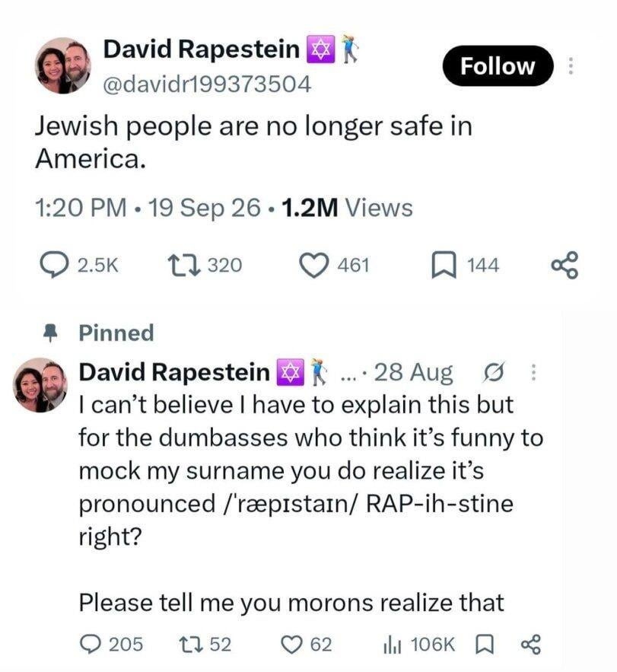
Task: Like the pinned post with 62 likes
Action: click(x=292, y=645)
